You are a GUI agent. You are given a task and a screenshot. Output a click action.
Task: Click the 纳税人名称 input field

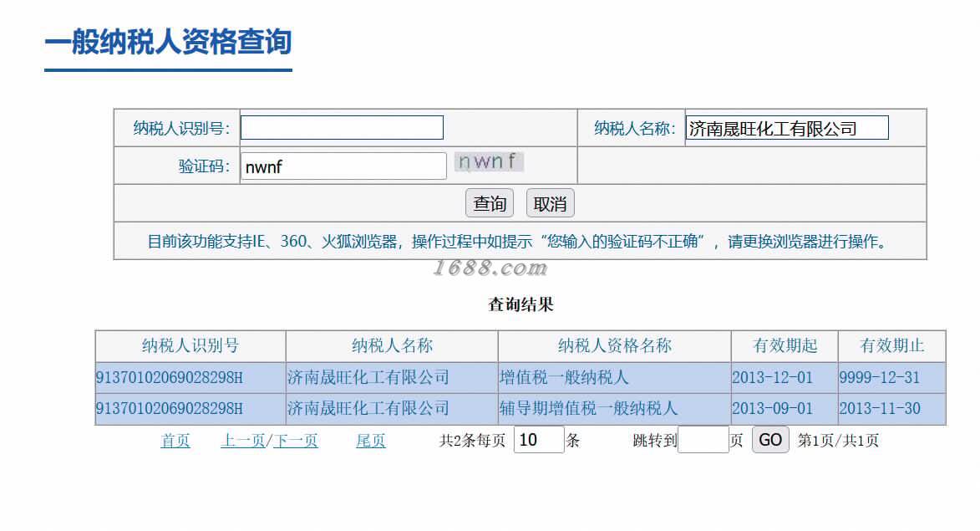(x=787, y=128)
